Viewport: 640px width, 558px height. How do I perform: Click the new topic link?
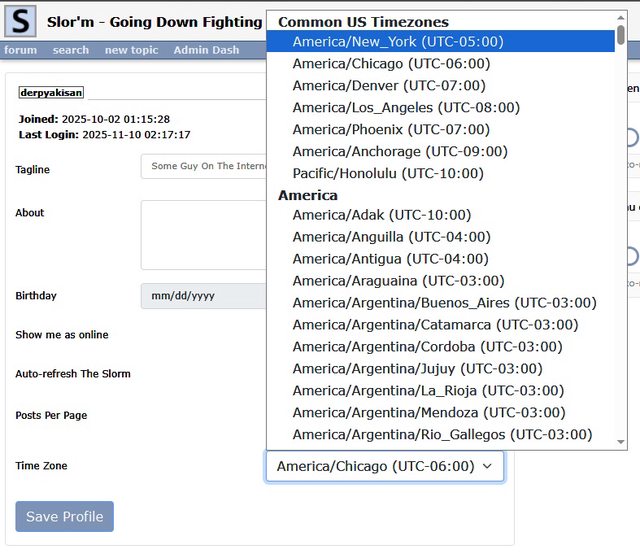(131, 50)
